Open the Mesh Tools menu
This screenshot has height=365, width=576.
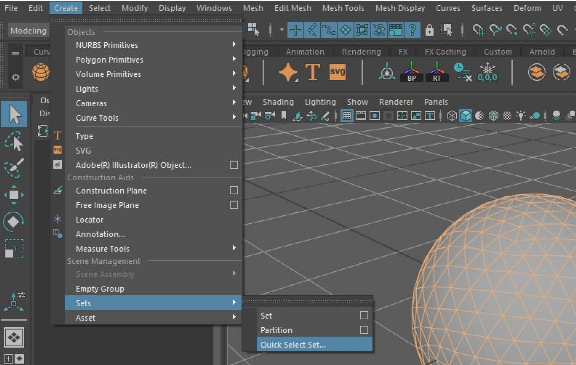[x=343, y=8]
